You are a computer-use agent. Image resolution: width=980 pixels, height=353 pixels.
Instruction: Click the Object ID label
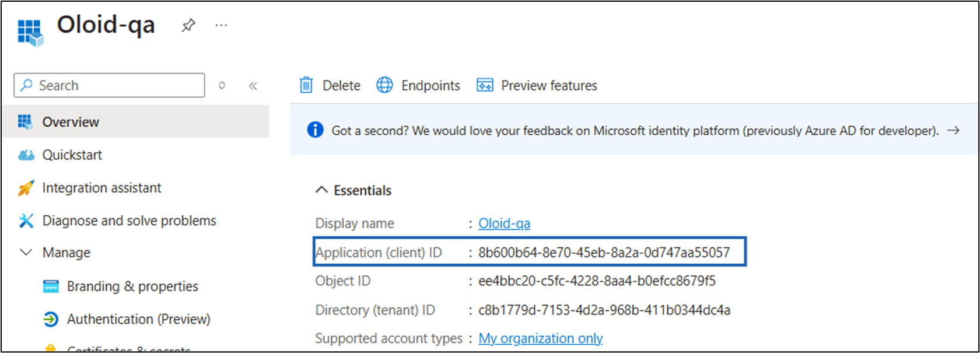(x=343, y=281)
